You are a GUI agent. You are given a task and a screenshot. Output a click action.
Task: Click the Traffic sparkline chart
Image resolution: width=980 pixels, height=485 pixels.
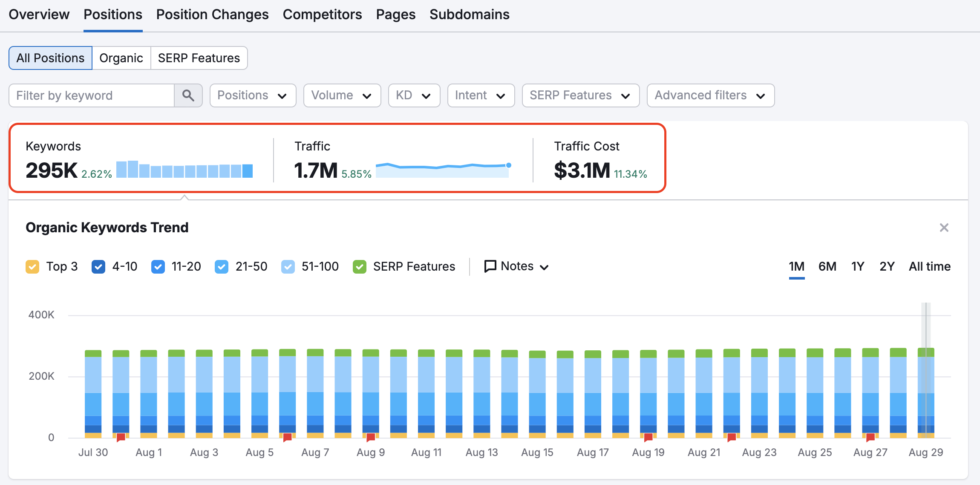(x=443, y=170)
